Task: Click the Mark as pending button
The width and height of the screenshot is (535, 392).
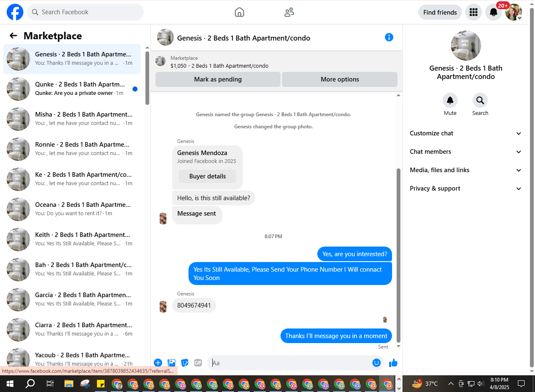Action: click(x=218, y=79)
